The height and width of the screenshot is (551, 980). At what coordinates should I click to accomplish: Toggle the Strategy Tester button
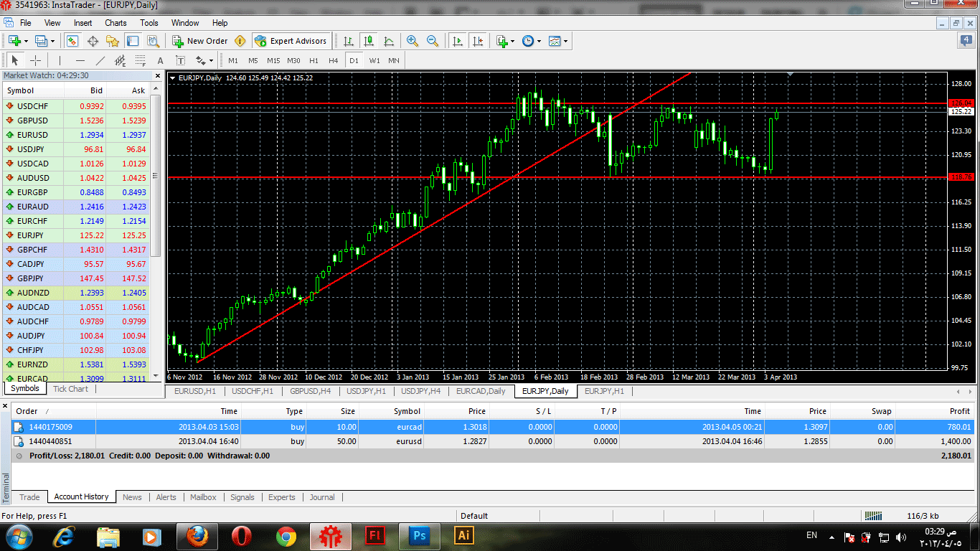click(x=153, y=41)
